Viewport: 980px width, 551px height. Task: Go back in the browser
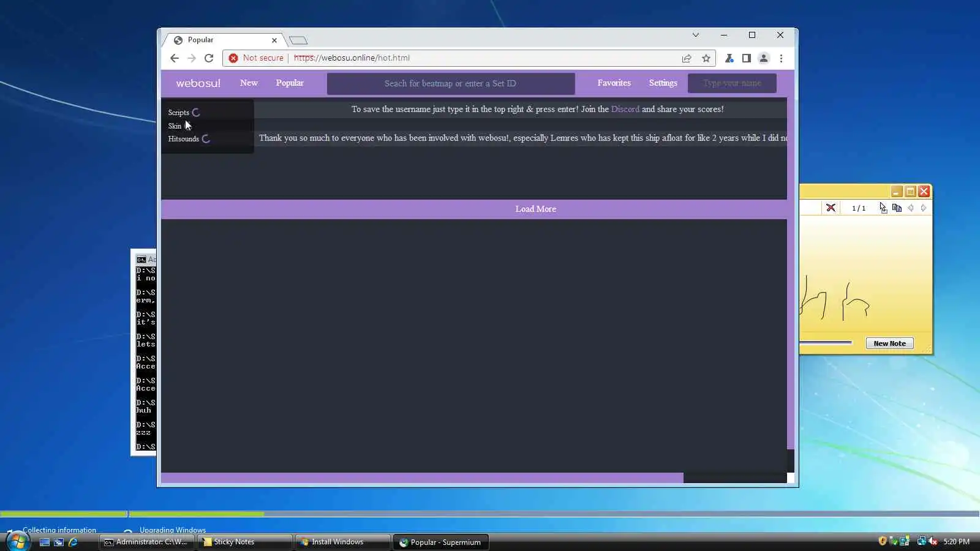click(x=175, y=58)
